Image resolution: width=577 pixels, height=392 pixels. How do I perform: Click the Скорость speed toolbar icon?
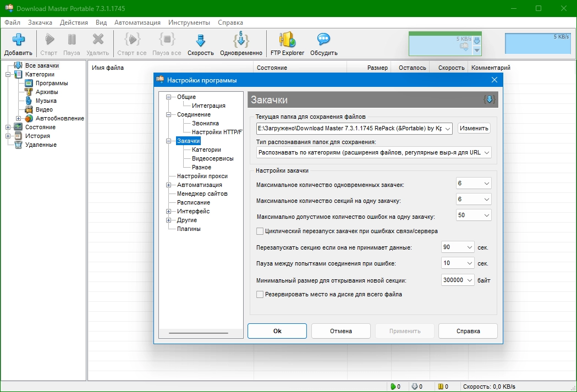coord(200,40)
